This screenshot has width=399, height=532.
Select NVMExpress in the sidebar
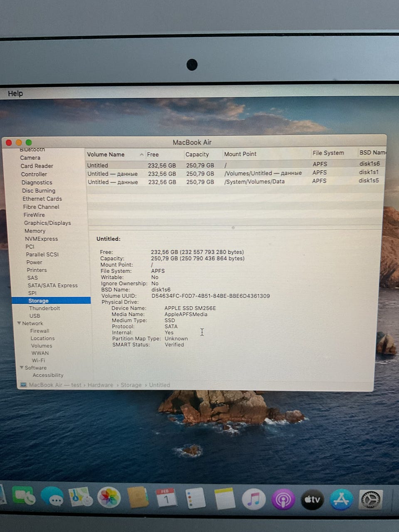[x=41, y=239]
